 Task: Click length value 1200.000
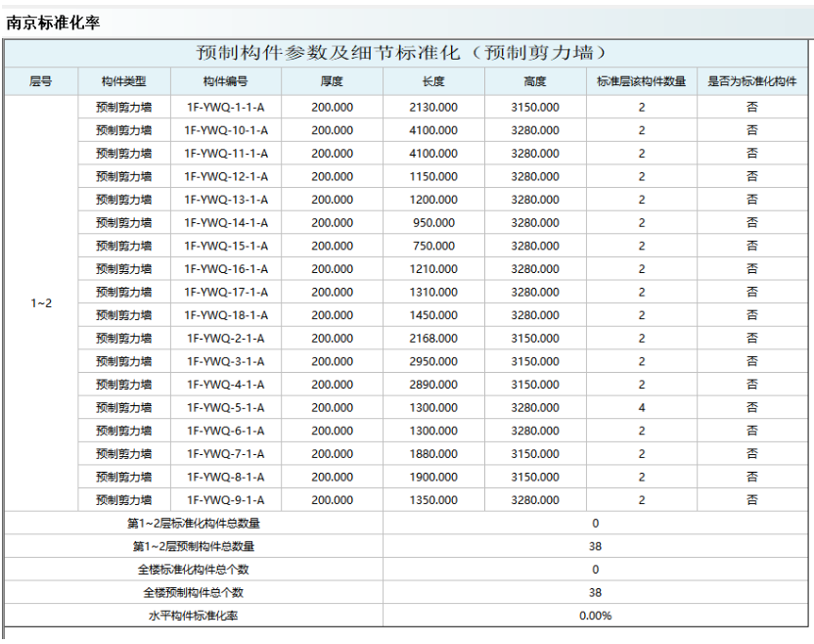click(x=433, y=200)
